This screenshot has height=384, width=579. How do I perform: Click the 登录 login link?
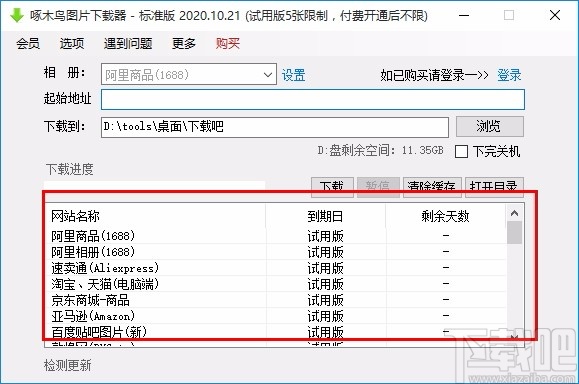(x=509, y=75)
